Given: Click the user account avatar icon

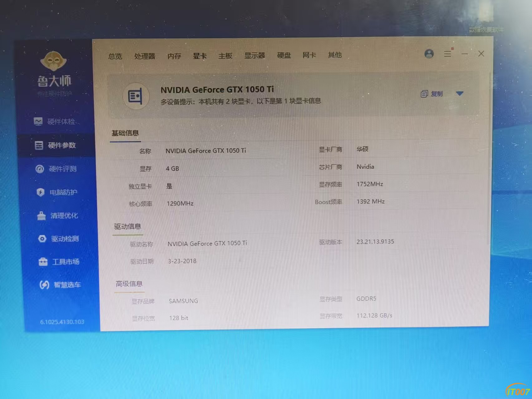Looking at the screenshot, I should click(429, 54).
